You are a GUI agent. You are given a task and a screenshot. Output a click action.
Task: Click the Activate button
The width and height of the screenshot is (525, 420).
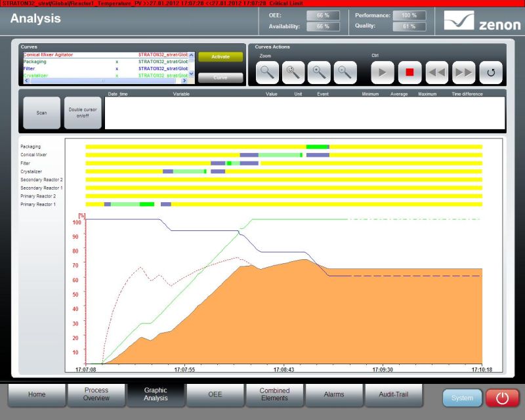[x=220, y=57]
